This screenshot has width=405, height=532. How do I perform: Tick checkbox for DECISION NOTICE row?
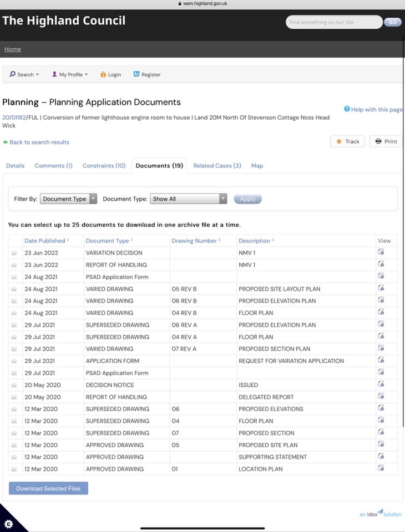coord(14,385)
